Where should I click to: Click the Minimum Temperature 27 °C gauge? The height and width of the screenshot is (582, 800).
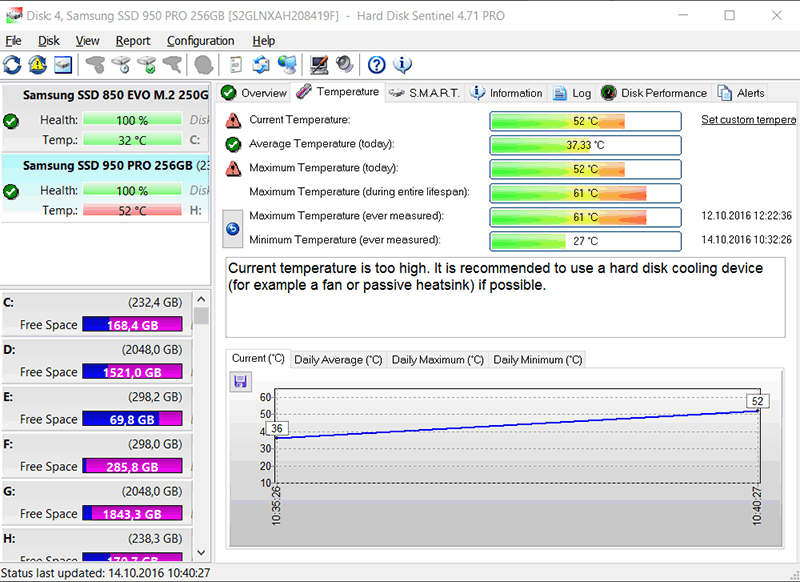(585, 241)
